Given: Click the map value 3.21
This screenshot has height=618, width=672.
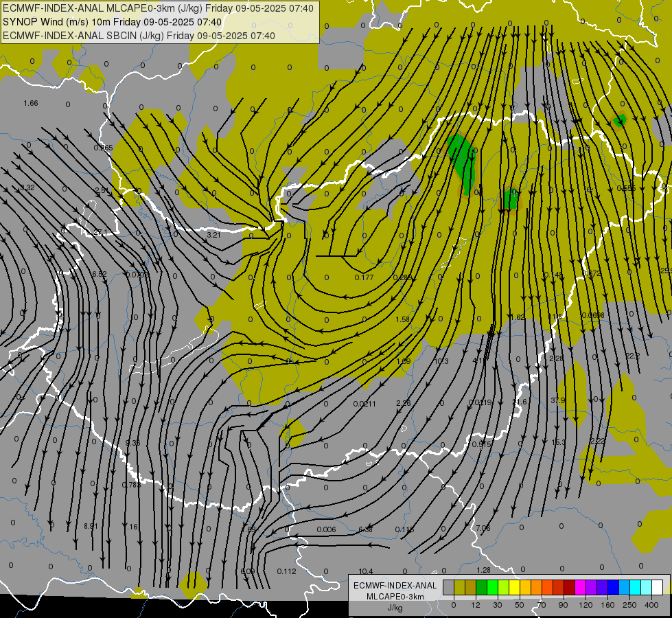Looking at the screenshot, I should click(x=213, y=235).
